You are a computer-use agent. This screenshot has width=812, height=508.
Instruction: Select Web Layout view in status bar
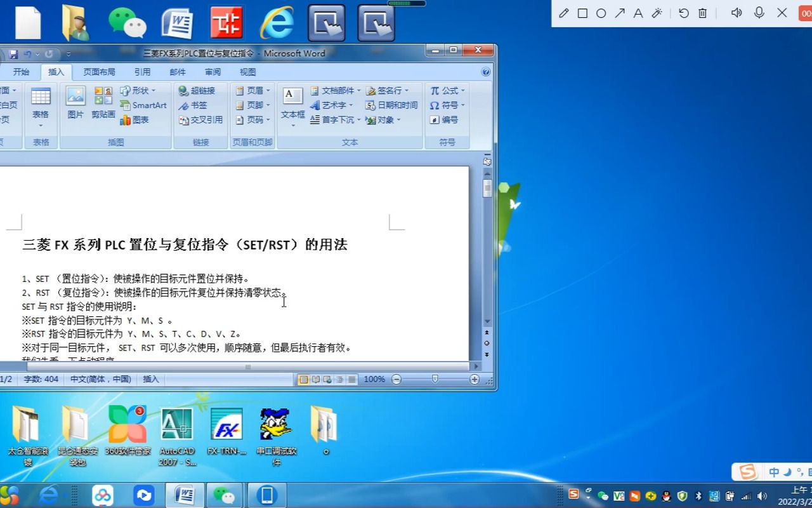[x=328, y=379]
